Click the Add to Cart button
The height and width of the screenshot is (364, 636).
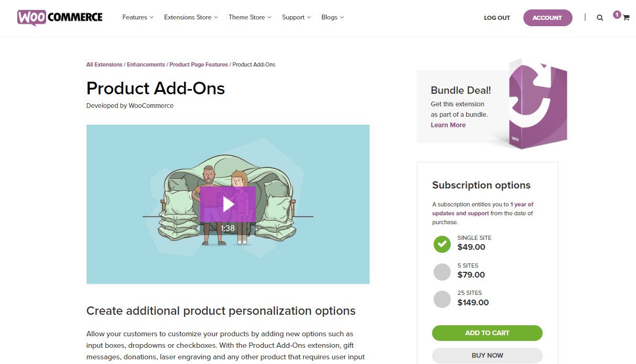click(487, 333)
